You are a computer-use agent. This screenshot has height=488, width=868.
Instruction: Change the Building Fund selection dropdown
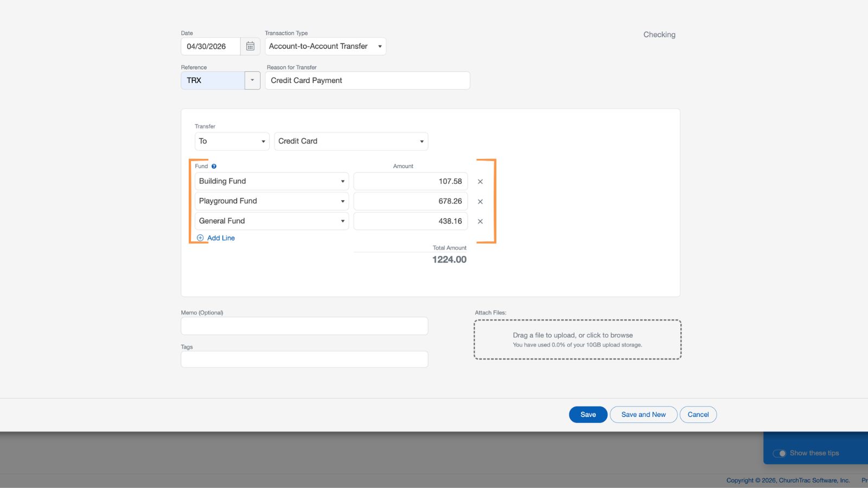(271, 182)
